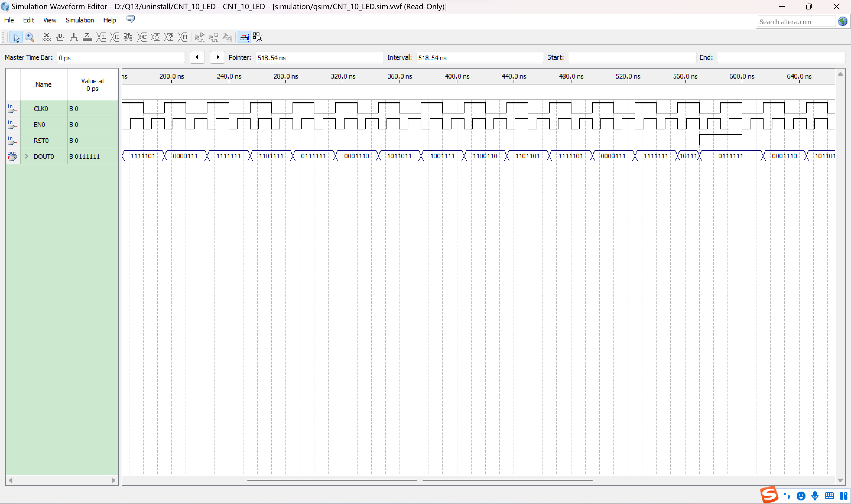Click the Invert (INV) waveform icon

(x=128, y=37)
